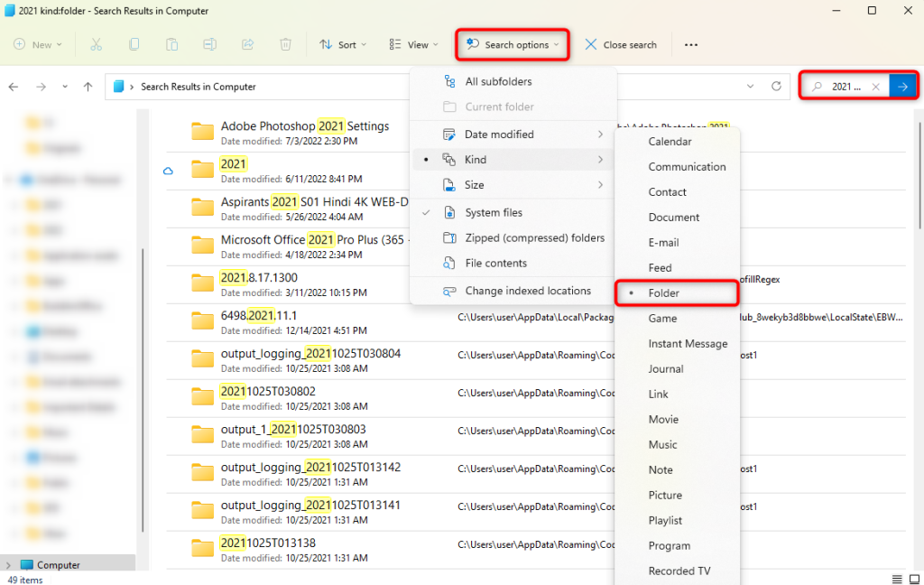Refresh the search results
The image size is (924, 585).
coord(776,87)
